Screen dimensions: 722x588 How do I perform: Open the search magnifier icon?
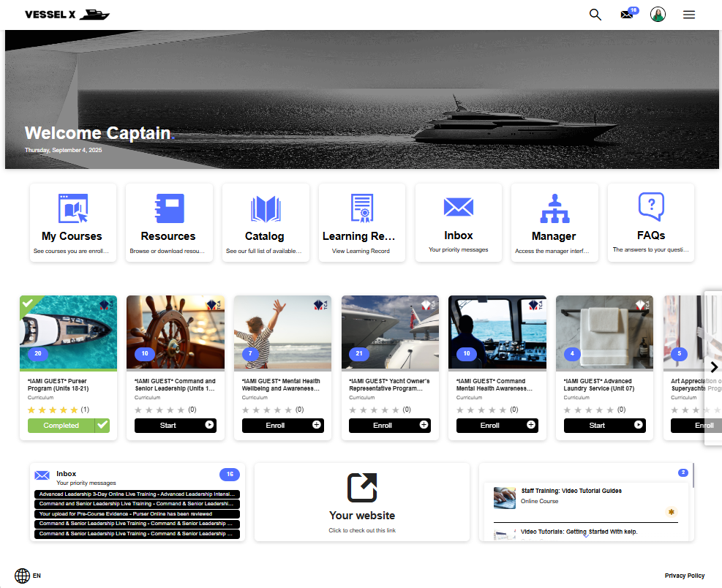(x=595, y=15)
